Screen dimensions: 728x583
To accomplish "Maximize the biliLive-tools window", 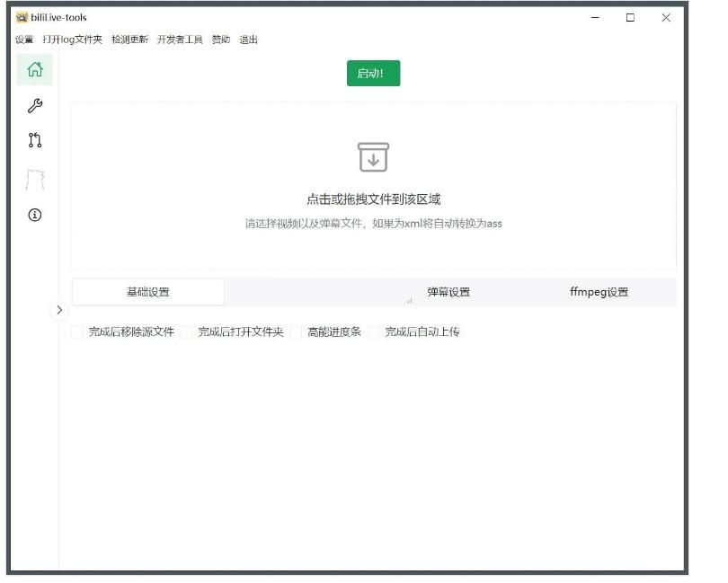I will tap(630, 17).
